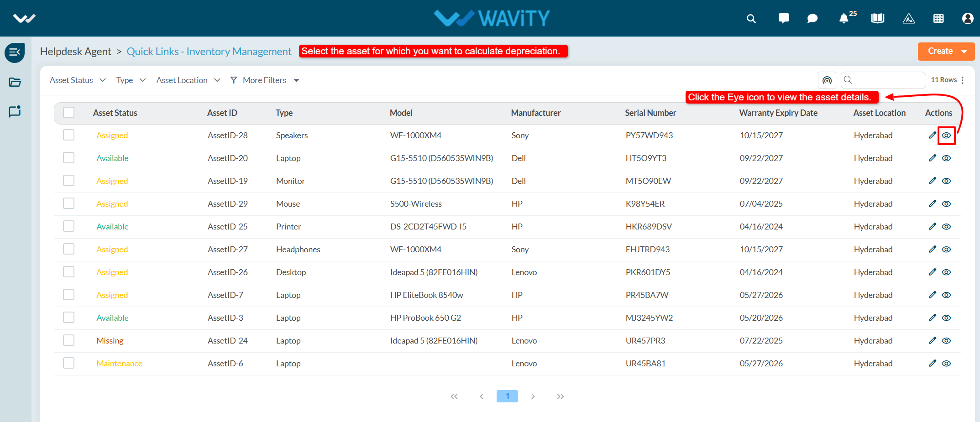Edit AssetID-6 with pencil icon

click(x=932, y=364)
